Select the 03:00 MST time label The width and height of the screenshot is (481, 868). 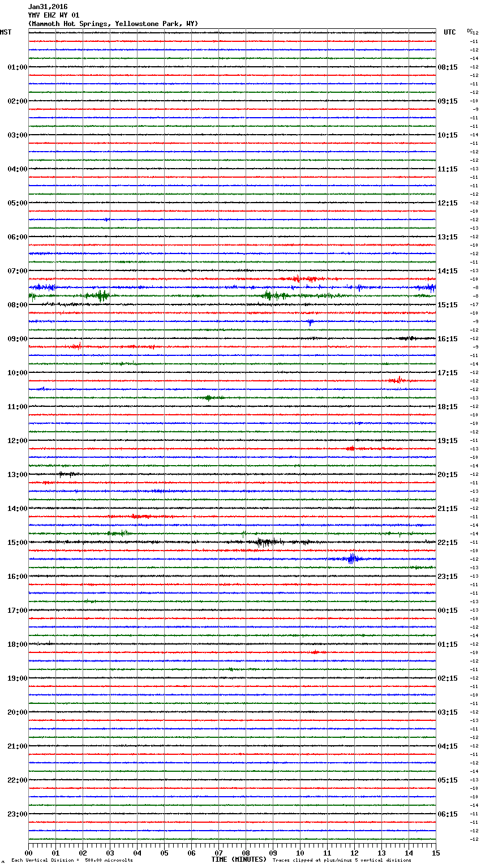coord(17,135)
